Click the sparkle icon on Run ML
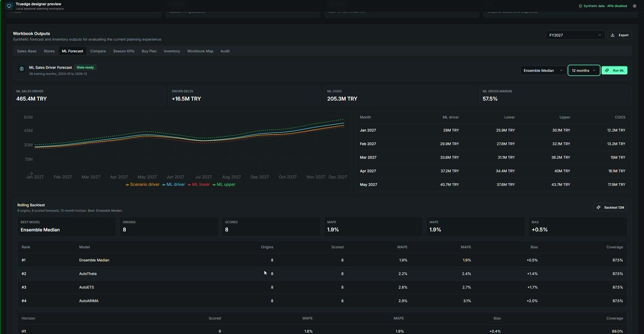This screenshot has width=644, height=334. (607, 70)
